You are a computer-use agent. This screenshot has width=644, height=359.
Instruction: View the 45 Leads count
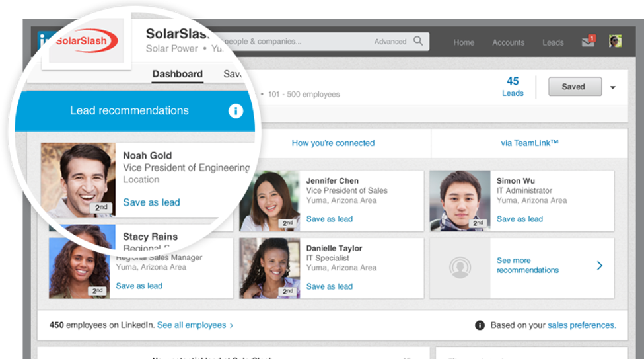pos(513,87)
